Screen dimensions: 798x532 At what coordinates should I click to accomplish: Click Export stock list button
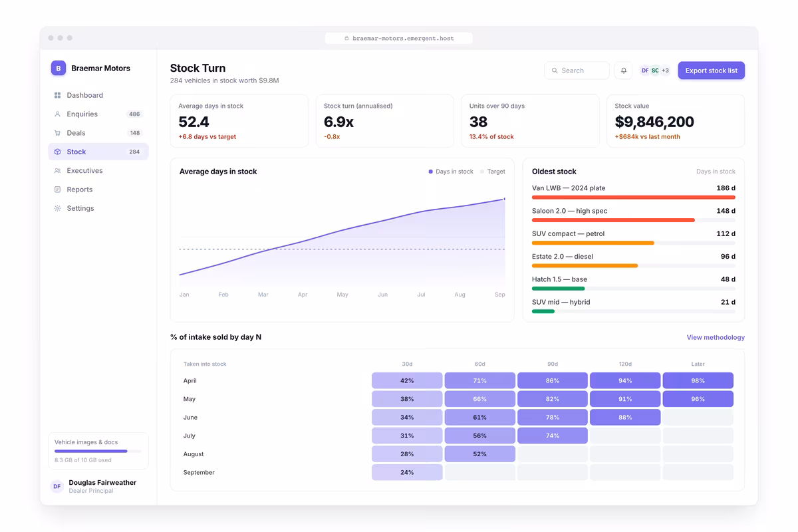(712, 70)
